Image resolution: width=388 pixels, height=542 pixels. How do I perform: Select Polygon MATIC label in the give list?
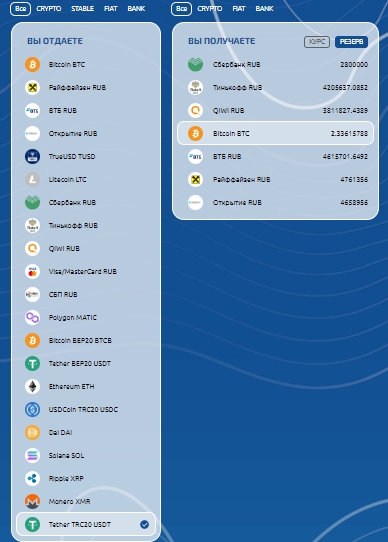pos(73,317)
